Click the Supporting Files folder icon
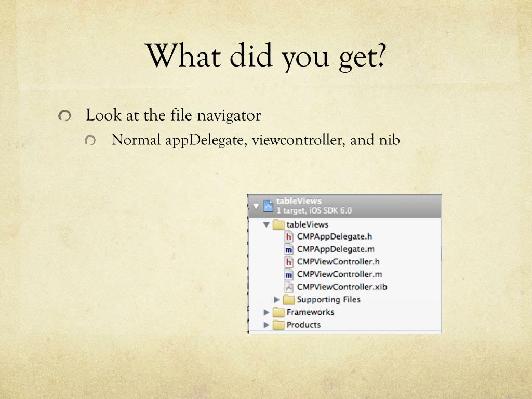The width and height of the screenshot is (532, 399). tap(289, 300)
